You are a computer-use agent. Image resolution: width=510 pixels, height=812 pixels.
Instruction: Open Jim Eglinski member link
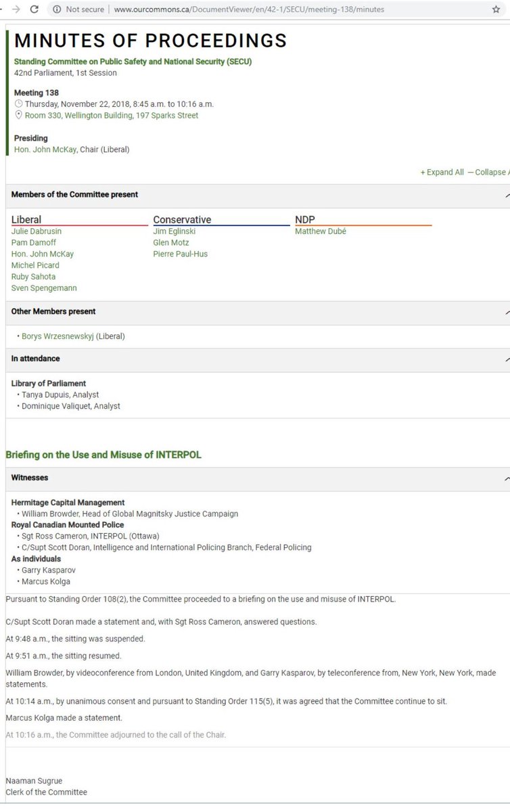(175, 231)
